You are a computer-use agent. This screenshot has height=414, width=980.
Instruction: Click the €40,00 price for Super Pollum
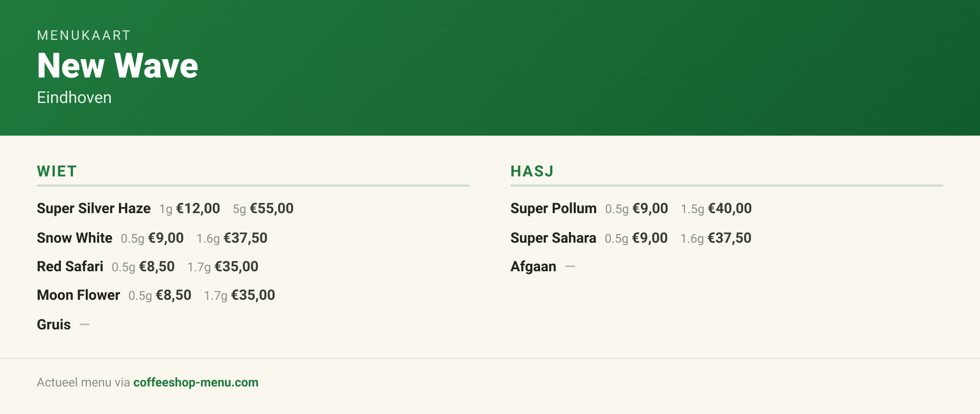[730, 209]
